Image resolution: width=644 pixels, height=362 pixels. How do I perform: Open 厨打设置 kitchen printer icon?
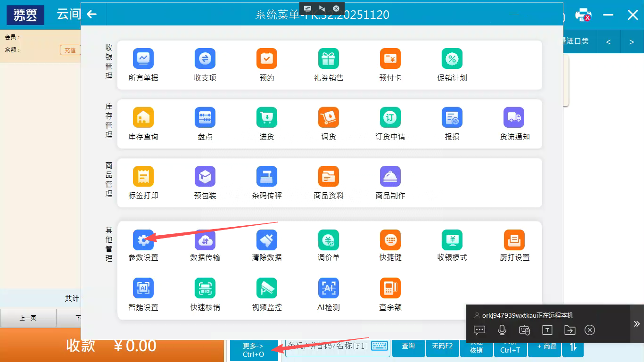[514, 240]
